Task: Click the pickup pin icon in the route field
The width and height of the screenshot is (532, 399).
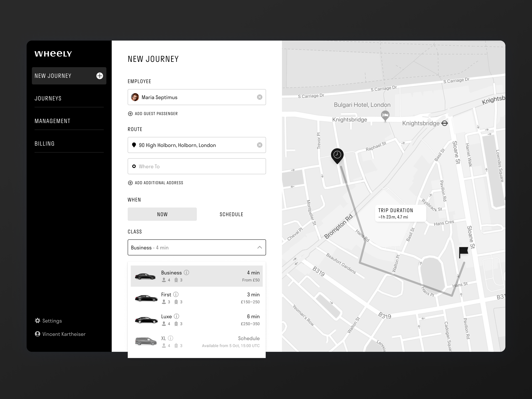Action: [x=134, y=145]
